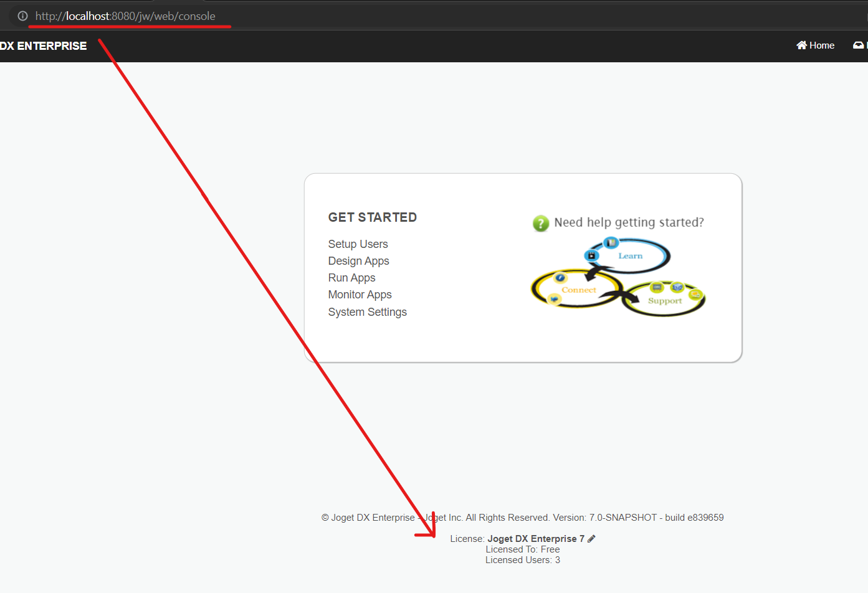The image size is (868, 593).
Task: Click the Connect circle in help graphic
Action: pyautogui.click(x=577, y=290)
